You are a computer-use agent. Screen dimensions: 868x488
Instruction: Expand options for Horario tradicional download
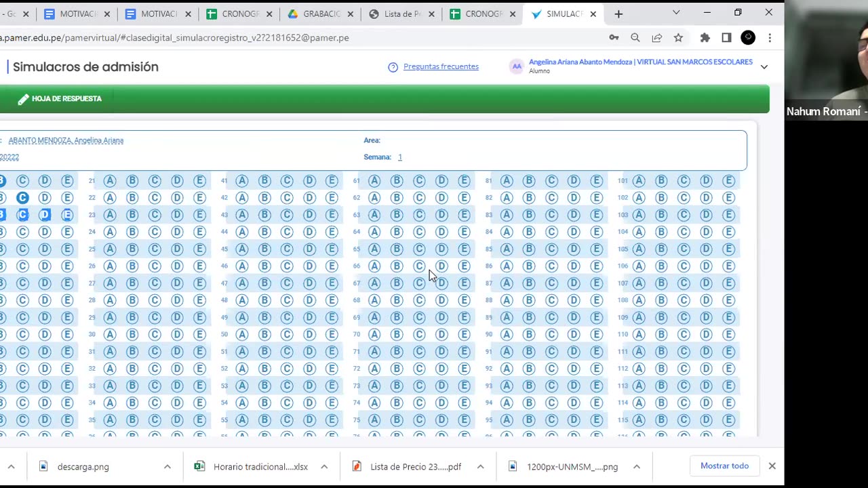pos(324,466)
